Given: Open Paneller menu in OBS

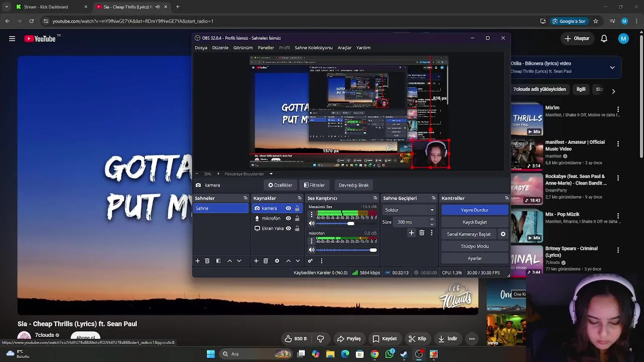Looking at the screenshot, I should (266, 48).
